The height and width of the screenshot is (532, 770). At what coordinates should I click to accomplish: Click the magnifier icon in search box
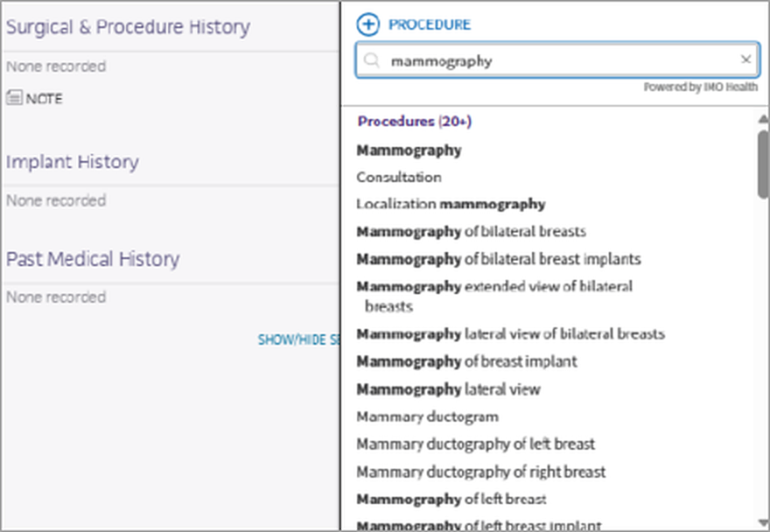pos(372,60)
